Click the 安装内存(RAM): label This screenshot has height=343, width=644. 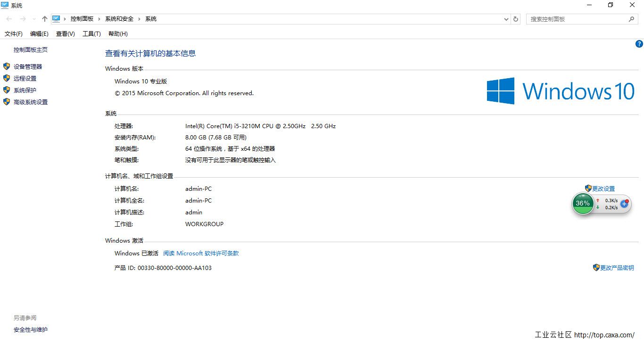pyautogui.click(x=135, y=138)
